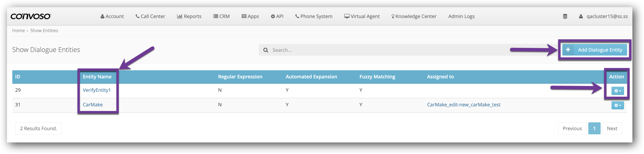Open the API menu

tap(277, 16)
